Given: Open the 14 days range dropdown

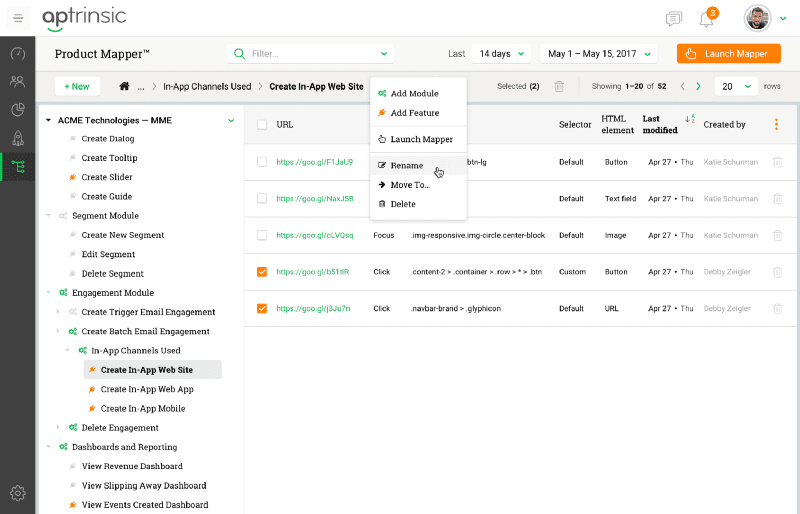Looking at the screenshot, I should (x=502, y=54).
